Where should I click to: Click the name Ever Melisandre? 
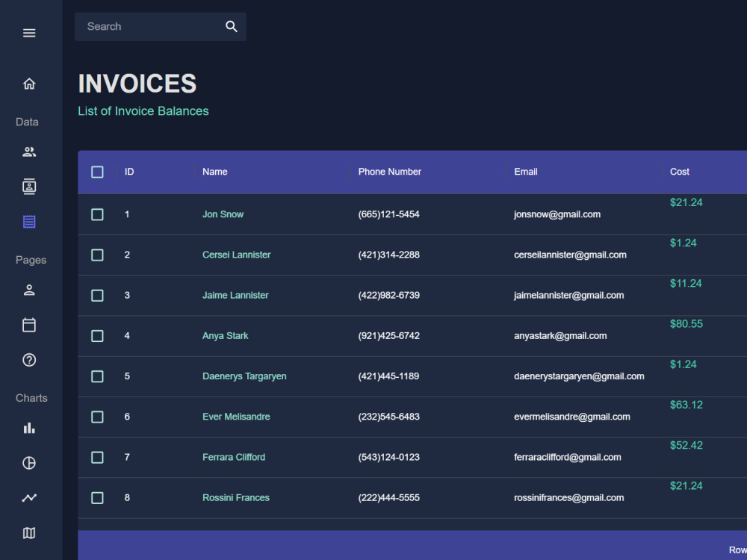(x=236, y=417)
